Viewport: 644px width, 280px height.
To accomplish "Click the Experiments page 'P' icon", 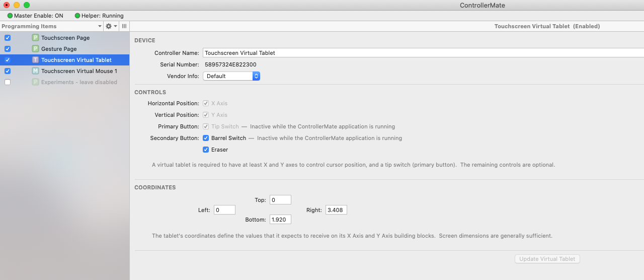I will pos(35,82).
